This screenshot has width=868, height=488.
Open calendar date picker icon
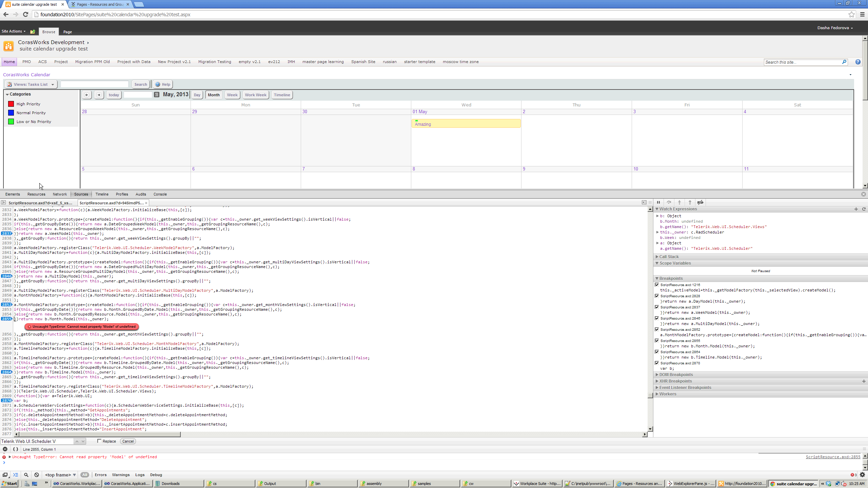(157, 95)
